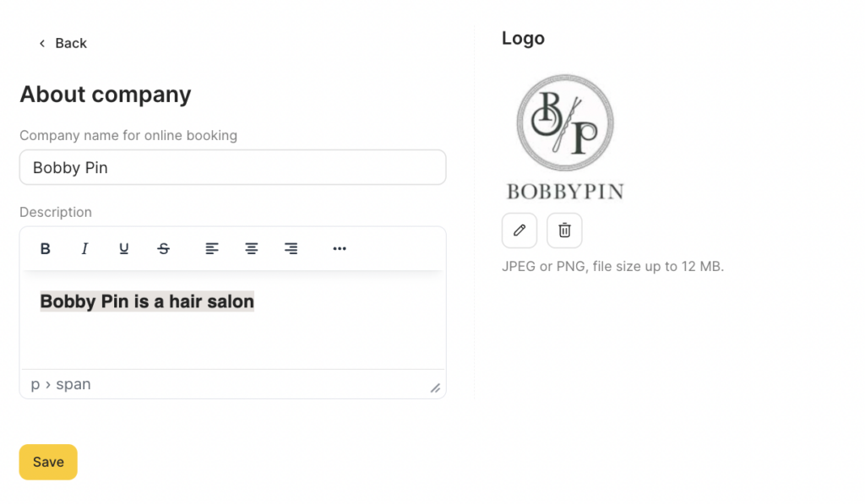Toggle bold formatting in description editor
Screen dimensions: 865x504
(46, 249)
